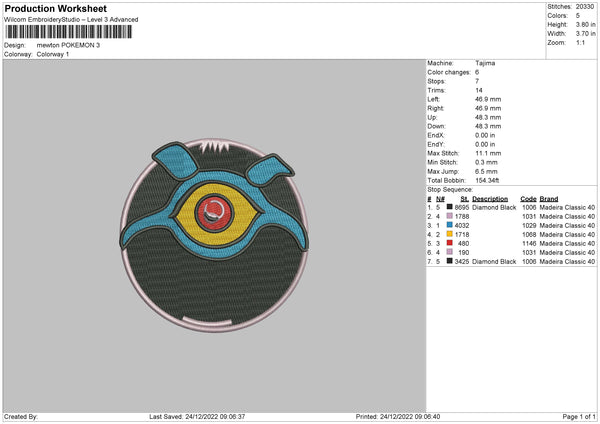This screenshot has height=424, width=600.
Task: Click the 'St.' column header
Action: [465, 199]
